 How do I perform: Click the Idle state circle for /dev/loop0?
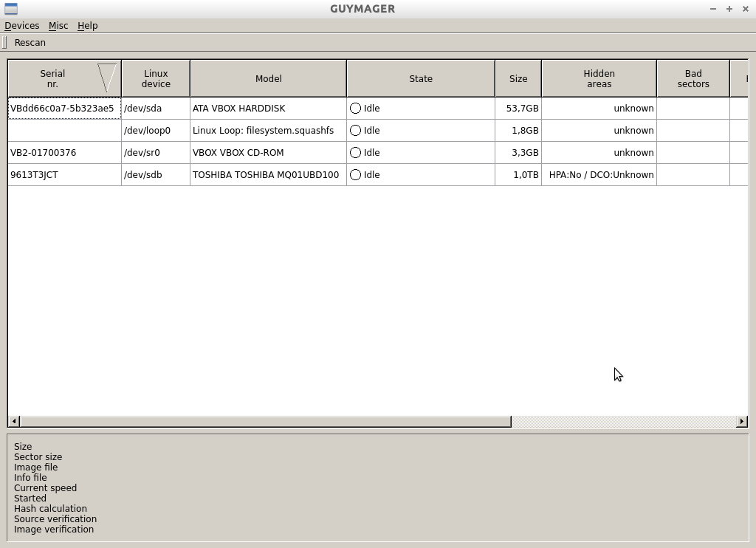click(355, 130)
